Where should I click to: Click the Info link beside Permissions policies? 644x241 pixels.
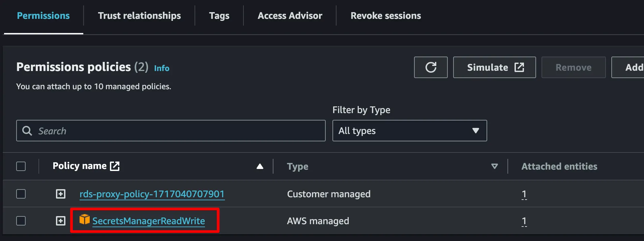[162, 68]
